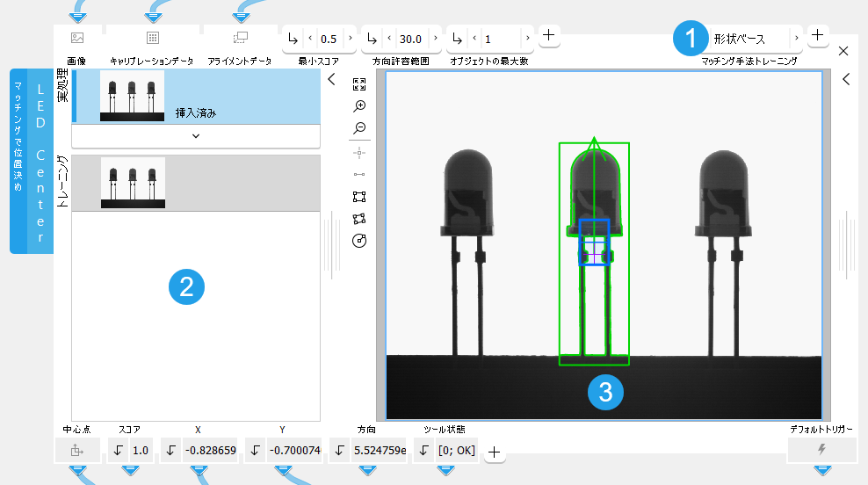Zoom out with the magnifier minus icon
The height and width of the screenshot is (485, 868).
coord(358,128)
